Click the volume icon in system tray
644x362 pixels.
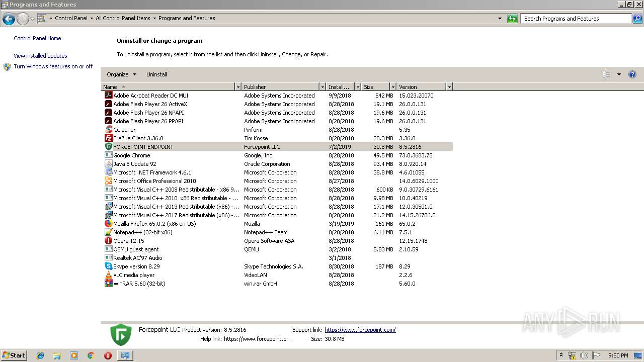pyautogui.click(x=584, y=355)
